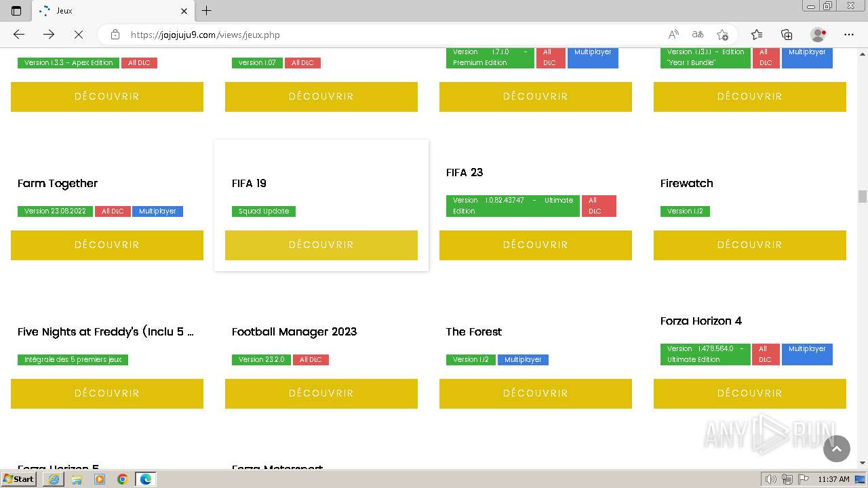The height and width of the screenshot is (488, 868).
Task: Click Découvrir under FIFA 19
Action: [321, 245]
